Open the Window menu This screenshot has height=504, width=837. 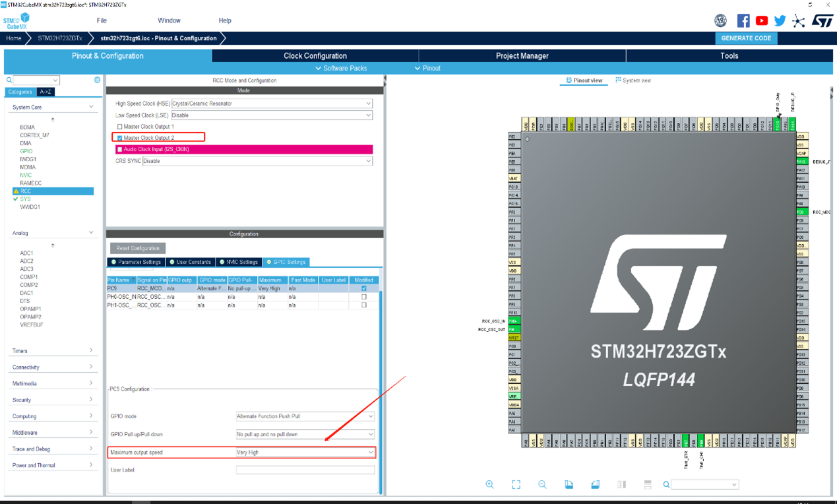(169, 20)
